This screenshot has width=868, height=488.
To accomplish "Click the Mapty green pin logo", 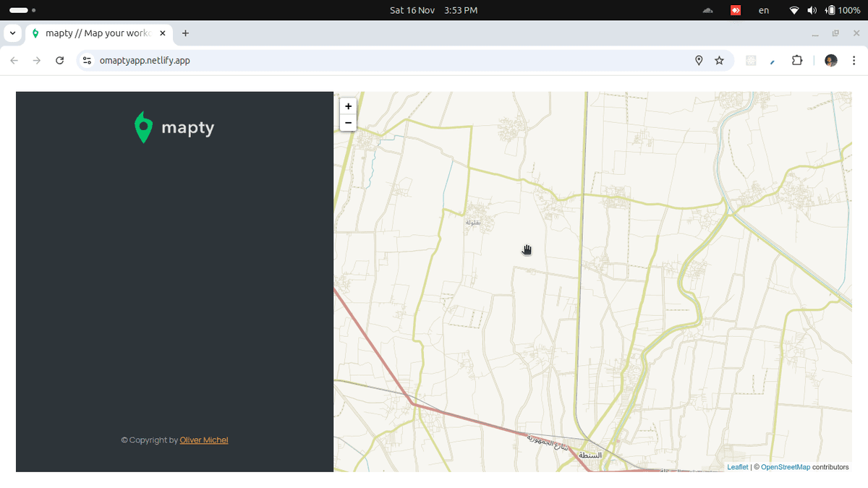I will [142, 127].
